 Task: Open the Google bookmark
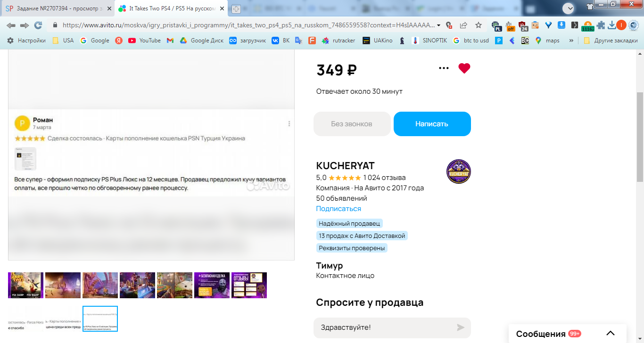point(95,41)
